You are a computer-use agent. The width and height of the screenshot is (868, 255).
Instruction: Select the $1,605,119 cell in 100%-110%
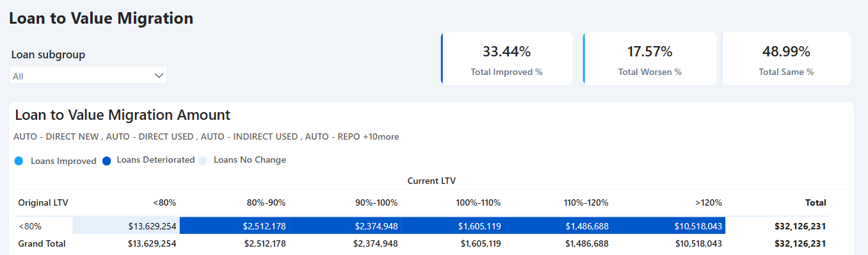click(x=452, y=226)
